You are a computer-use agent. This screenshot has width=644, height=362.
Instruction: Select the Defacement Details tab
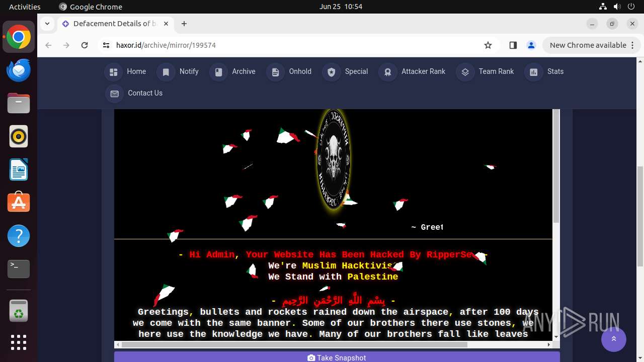[x=116, y=24]
